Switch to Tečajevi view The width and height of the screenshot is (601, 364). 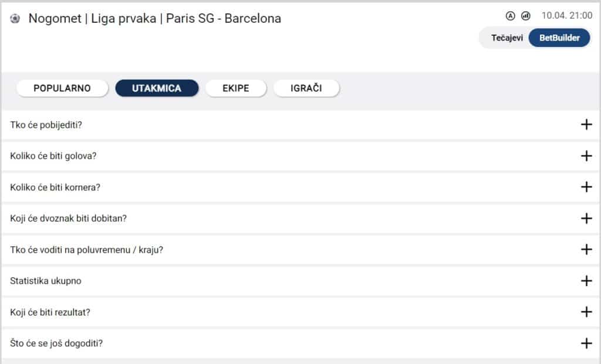click(507, 38)
